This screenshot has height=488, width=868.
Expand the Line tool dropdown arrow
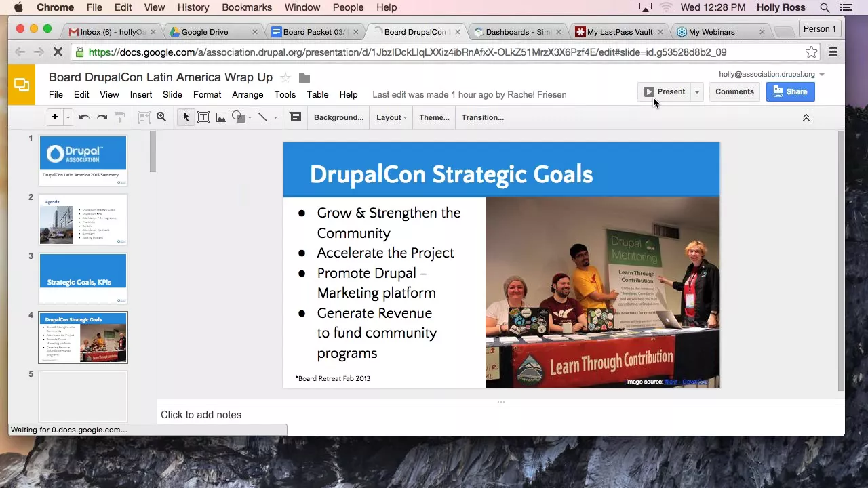pos(275,118)
